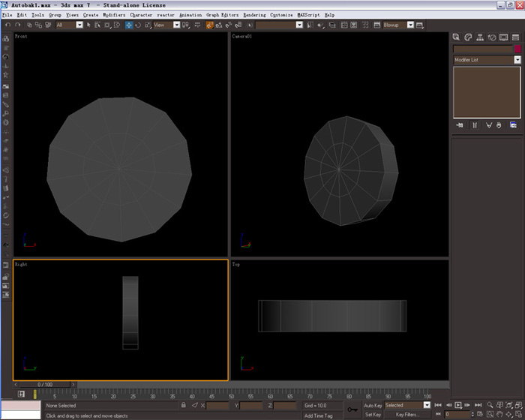The width and height of the screenshot is (525, 420).
Task: Switch to Modify command panel tab
Action: pos(468,37)
